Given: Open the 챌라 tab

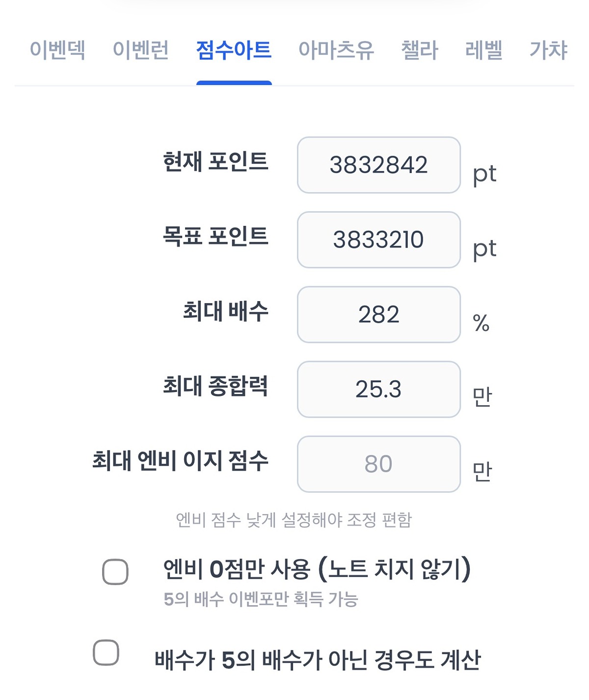Looking at the screenshot, I should pos(419,50).
